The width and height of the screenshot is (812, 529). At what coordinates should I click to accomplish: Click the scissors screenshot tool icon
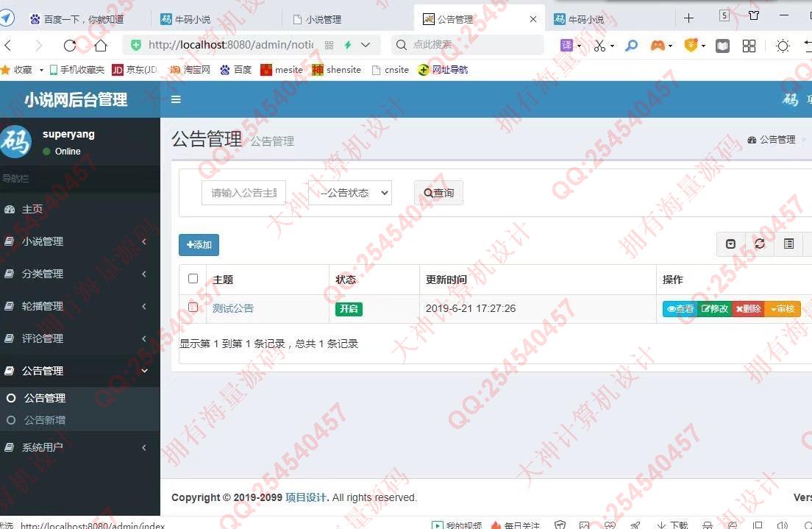coord(599,46)
